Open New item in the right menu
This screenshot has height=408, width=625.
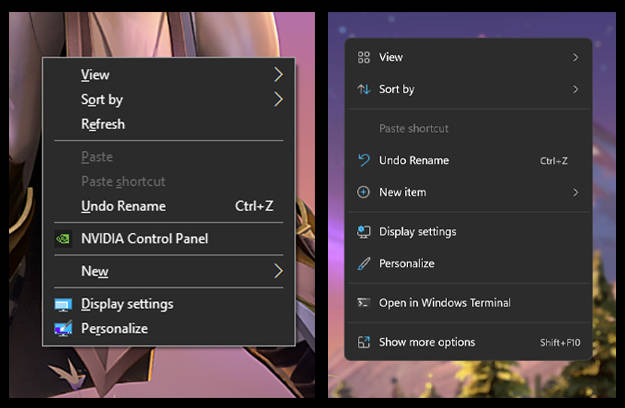pos(468,192)
